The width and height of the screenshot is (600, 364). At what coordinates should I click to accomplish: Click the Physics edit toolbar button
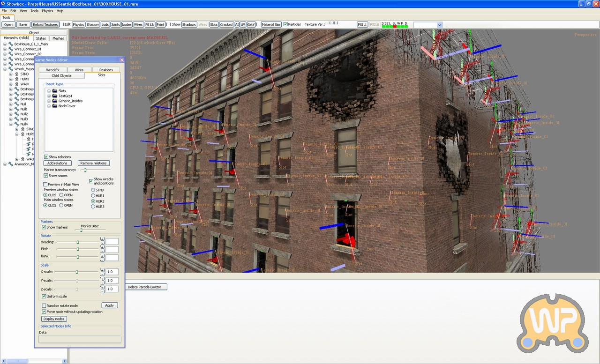coord(78,24)
